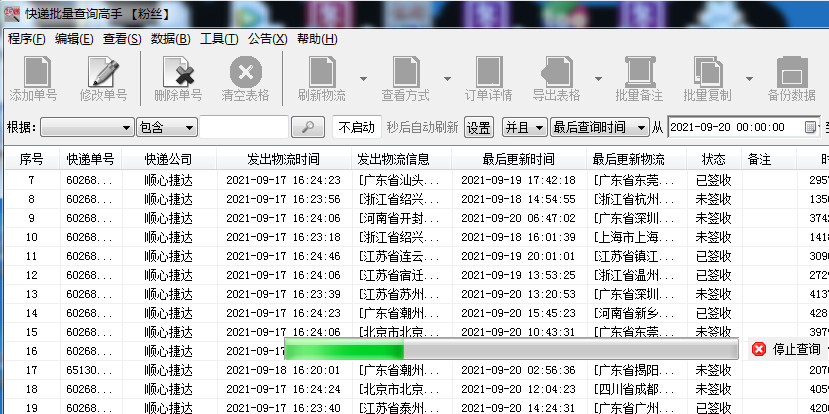Expand the 查看方式 dropdown arrow

tap(447, 79)
